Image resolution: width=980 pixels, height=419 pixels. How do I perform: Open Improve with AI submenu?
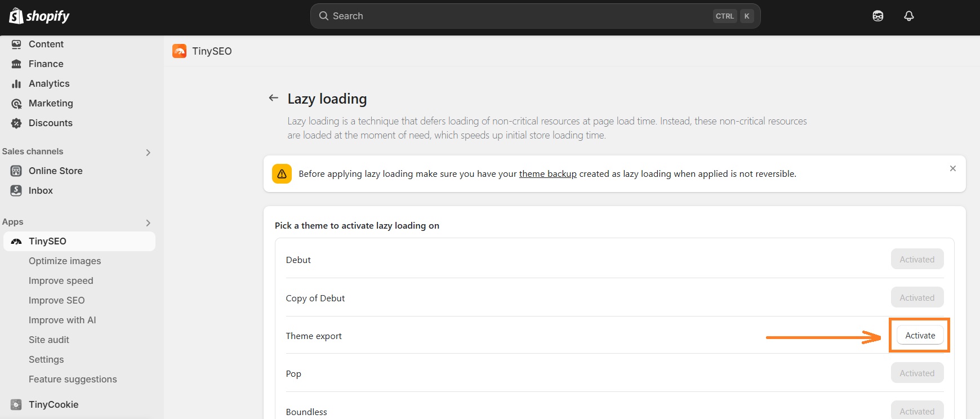(63, 320)
